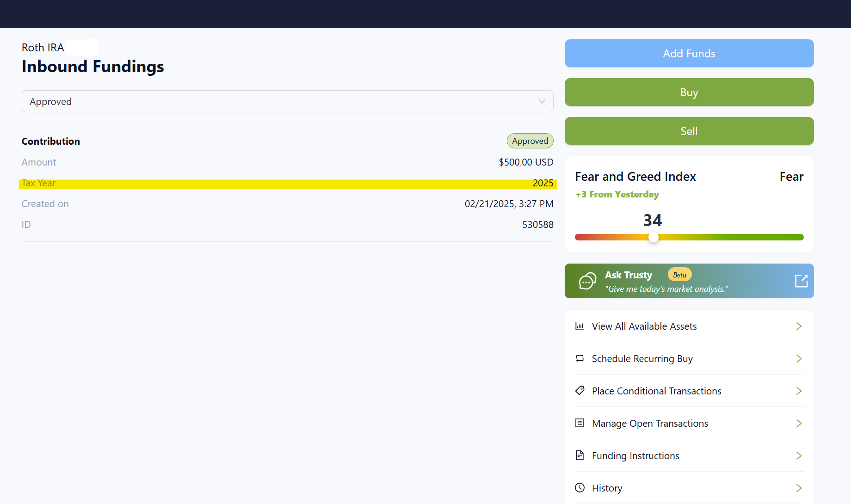Click the bar chart icon beside View All Available Assets
This screenshot has height=504, width=851.
pyautogui.click(x=580, y=326)
